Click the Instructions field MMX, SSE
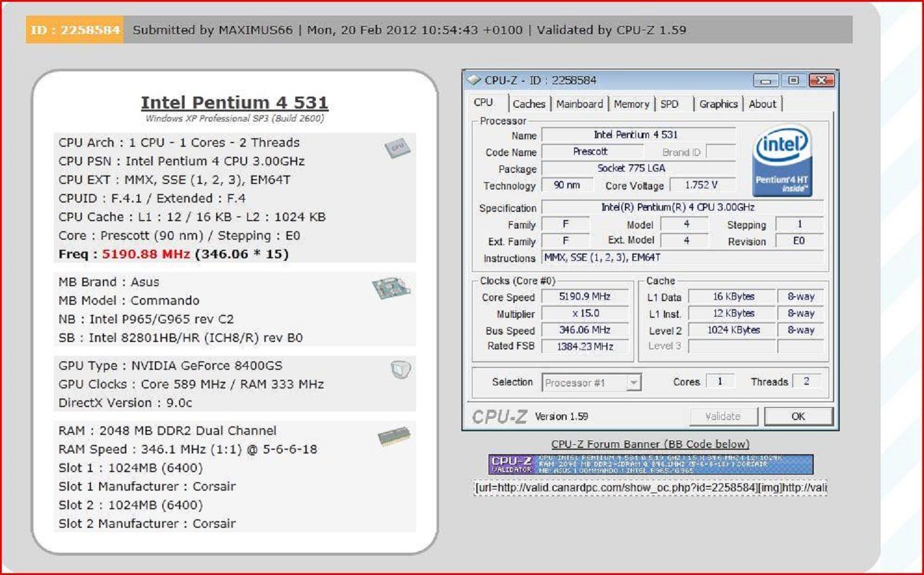Screen dimensions: 924x575 682,258
